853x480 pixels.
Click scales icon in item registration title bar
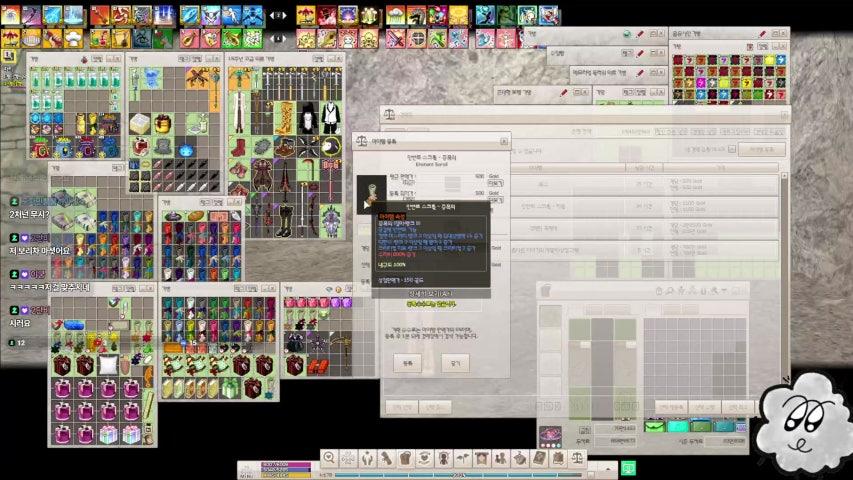tap(362, 142)
